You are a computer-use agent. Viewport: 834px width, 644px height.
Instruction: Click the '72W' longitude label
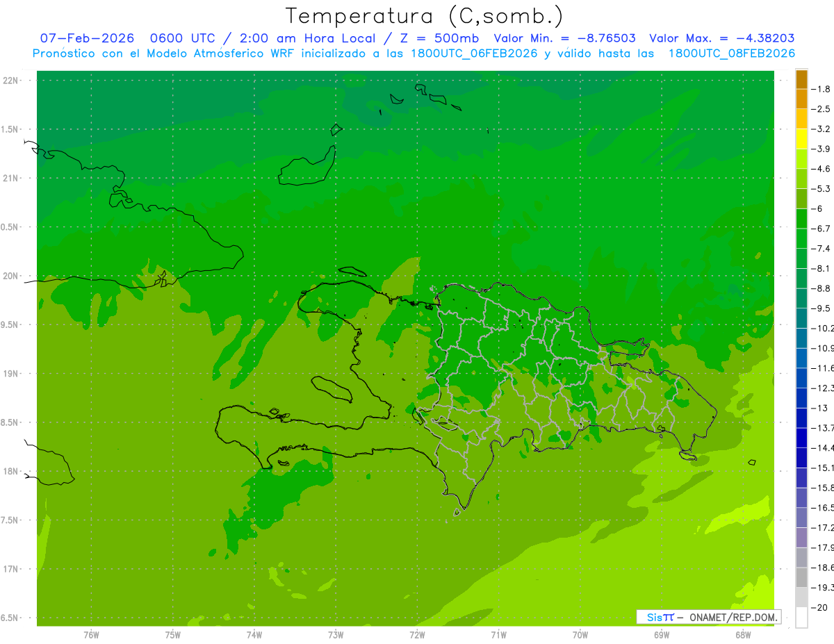point(418,634)
